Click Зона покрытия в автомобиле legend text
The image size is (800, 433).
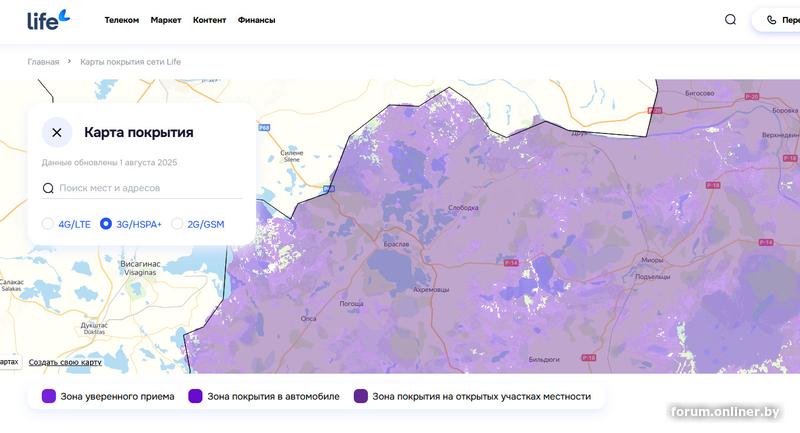click(273, 396)
